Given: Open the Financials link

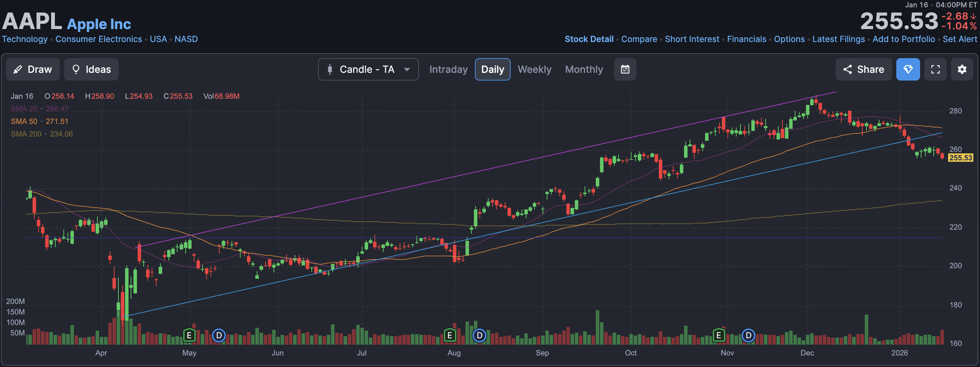Looking at the screenshot, I should point(746,39).
